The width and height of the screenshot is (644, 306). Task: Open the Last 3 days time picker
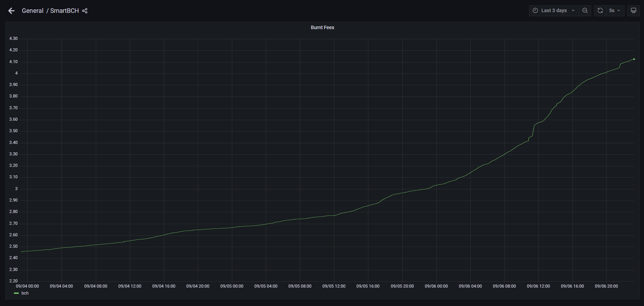(554, 10)
